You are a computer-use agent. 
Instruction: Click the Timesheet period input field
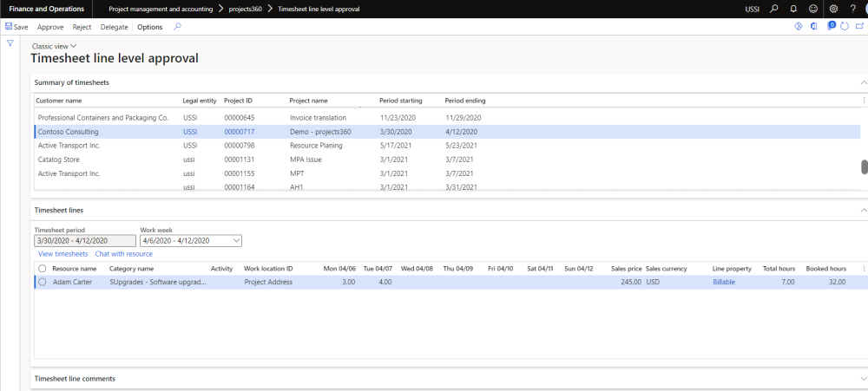coord(84,241)
